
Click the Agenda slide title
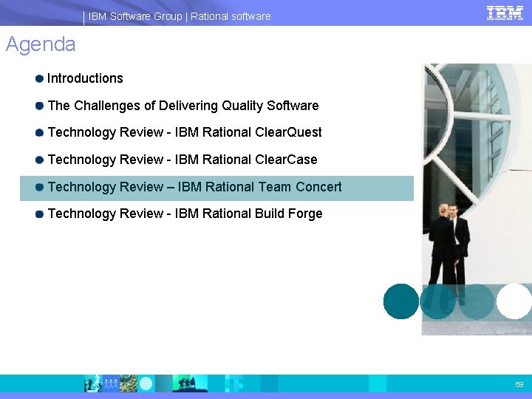pyautogui.click(x=41, y=45)
